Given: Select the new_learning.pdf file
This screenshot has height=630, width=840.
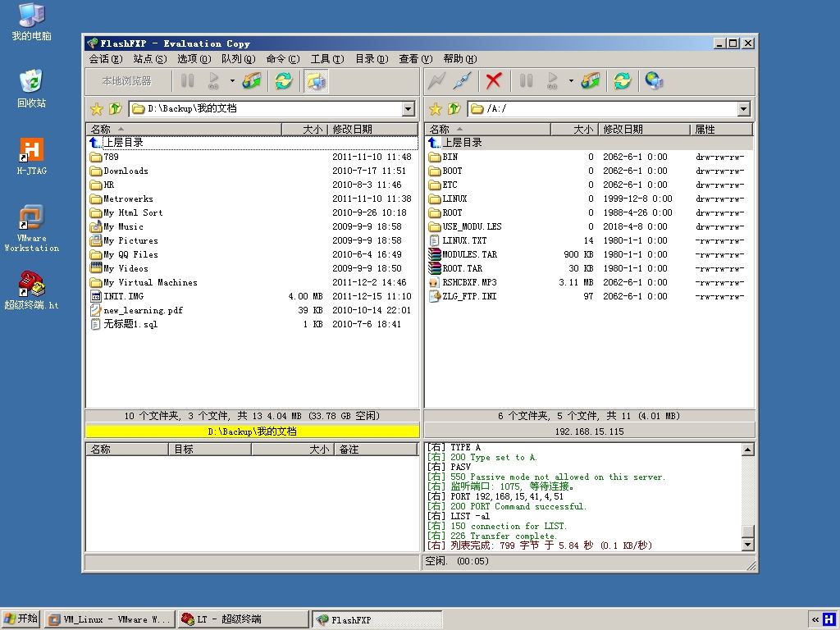Looking at the screenshot, I should coord(253,310).
